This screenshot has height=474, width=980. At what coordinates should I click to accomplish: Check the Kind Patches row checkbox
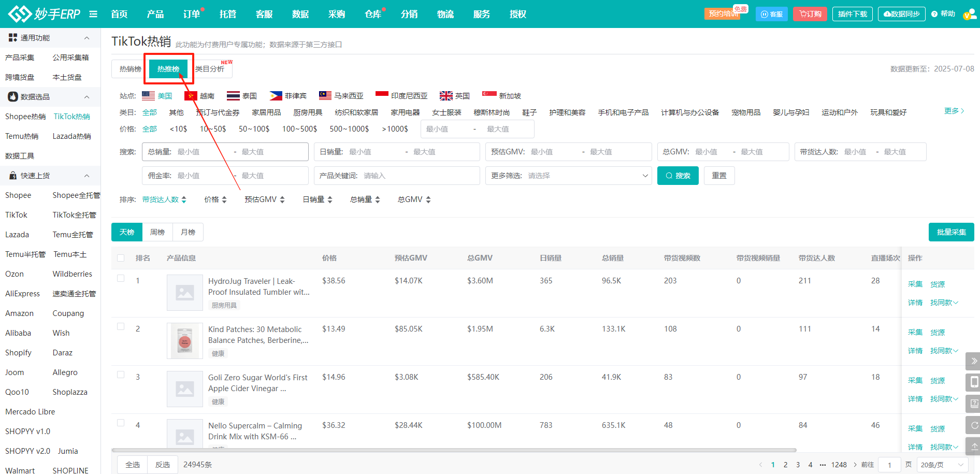click(121, 326)
